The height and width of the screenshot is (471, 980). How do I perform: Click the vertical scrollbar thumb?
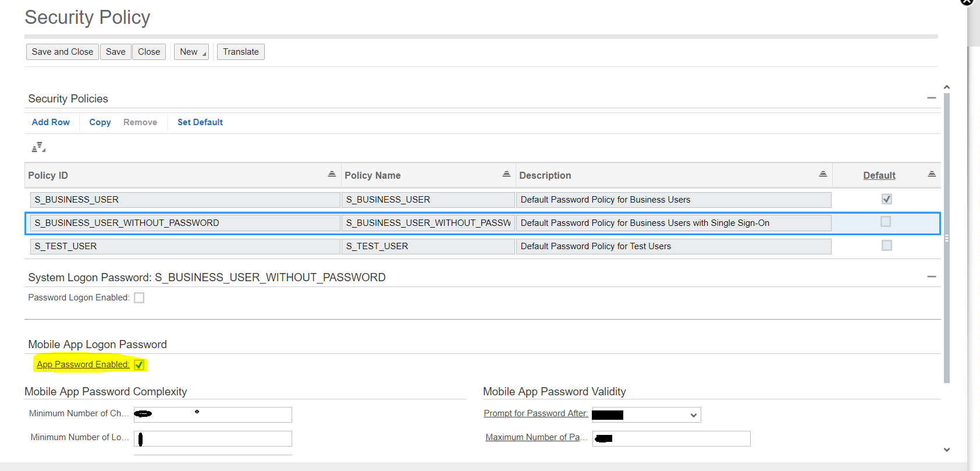click(x=947, y=238)
